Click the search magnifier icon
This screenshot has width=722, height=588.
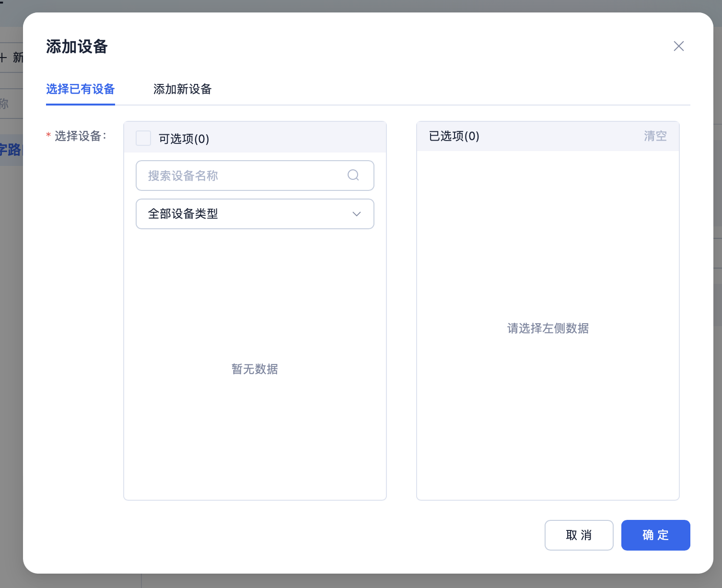point(353,175)
